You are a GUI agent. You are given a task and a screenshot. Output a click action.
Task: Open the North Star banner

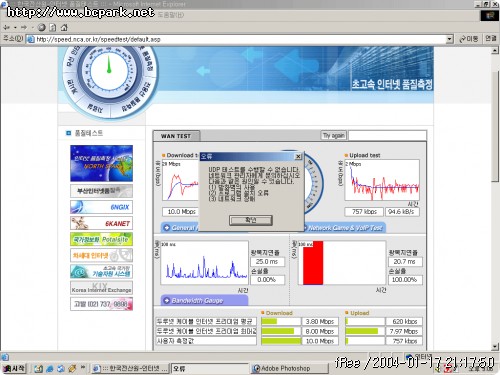click(101, 163)
